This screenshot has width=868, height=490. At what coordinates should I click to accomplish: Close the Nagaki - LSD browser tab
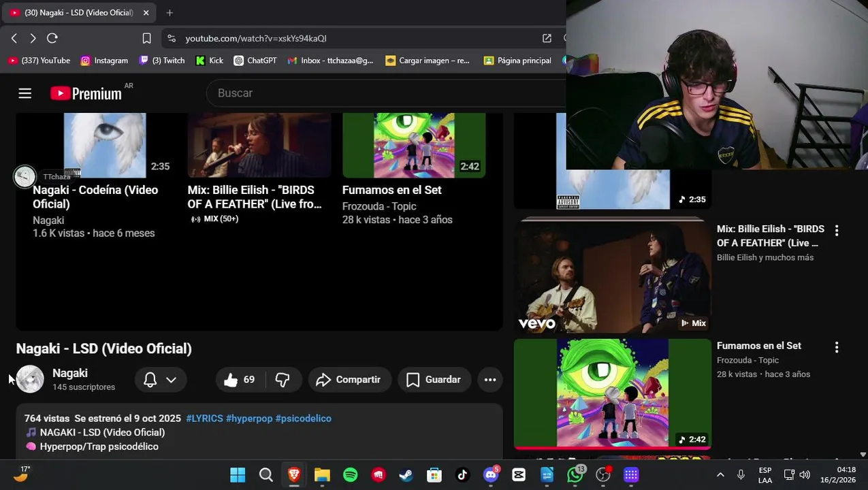(x=146, y=12)
